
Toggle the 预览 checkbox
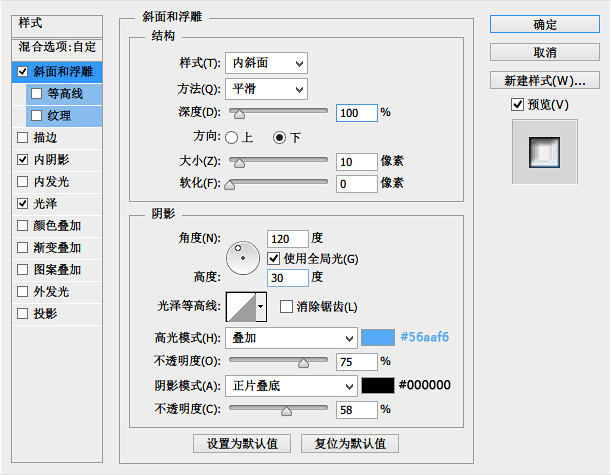click(517, 104)
